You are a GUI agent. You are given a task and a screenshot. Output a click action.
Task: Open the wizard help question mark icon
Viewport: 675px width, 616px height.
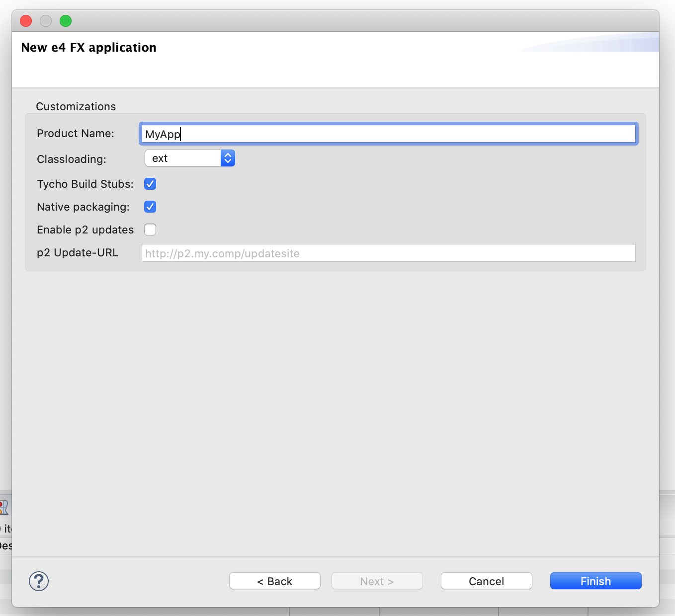(x=39, y=581)
